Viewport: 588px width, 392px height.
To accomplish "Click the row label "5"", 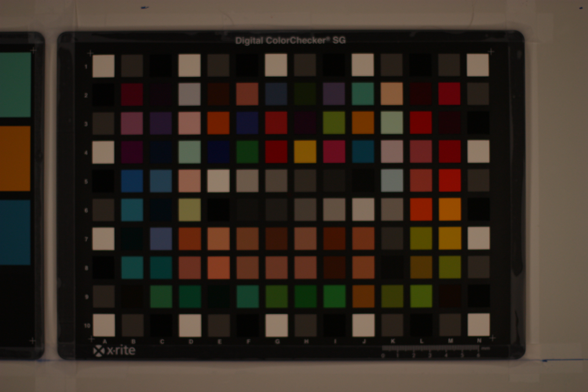I will tap(86, 182).
